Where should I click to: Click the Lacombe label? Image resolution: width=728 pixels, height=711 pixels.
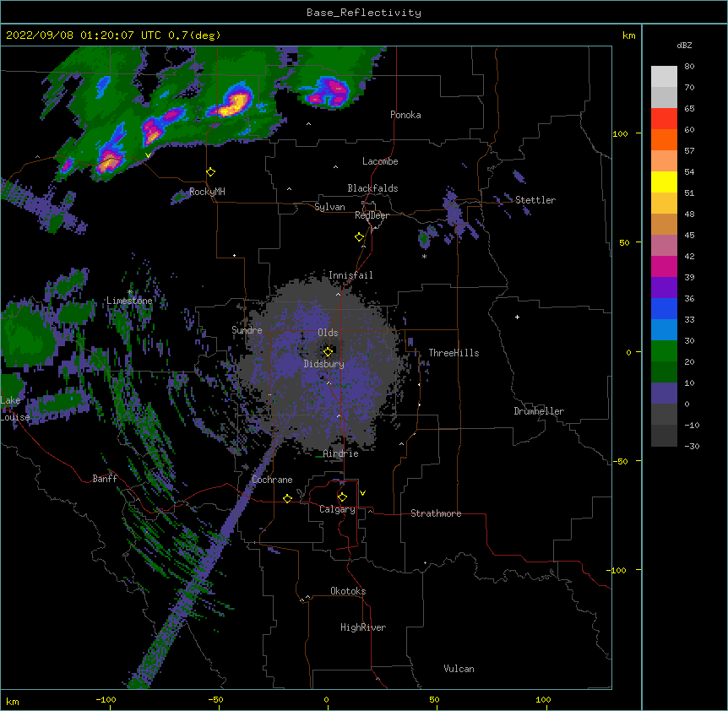(380, 161)
